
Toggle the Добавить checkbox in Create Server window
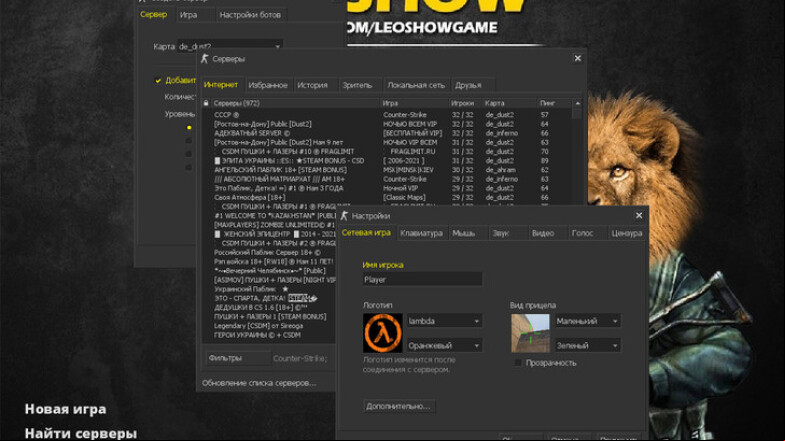[x=158, y=81]
